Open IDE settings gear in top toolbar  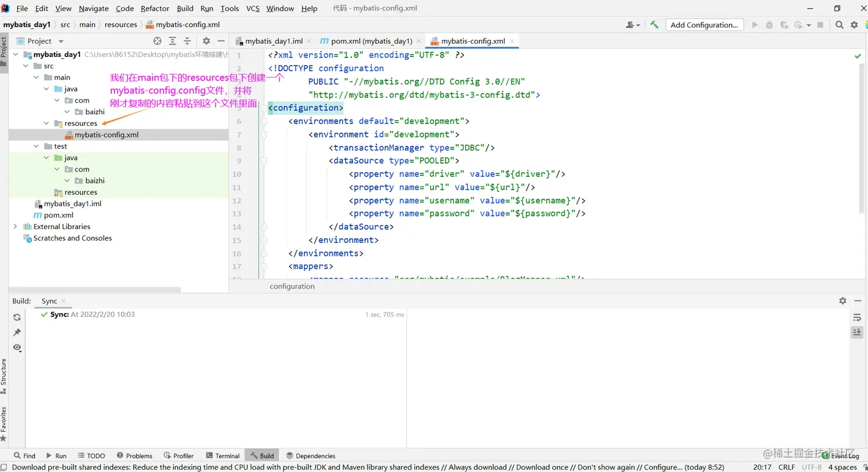click(x=854, y=25)
